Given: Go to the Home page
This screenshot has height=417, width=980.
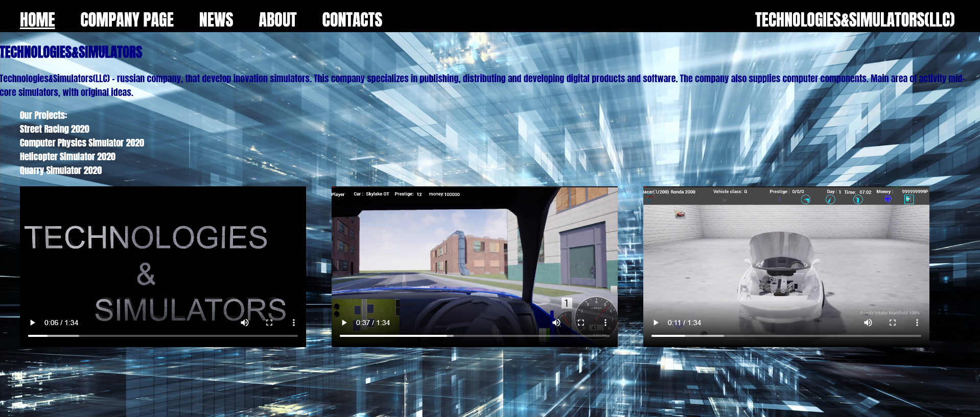Looking at the screenshot, I should 37,20.
